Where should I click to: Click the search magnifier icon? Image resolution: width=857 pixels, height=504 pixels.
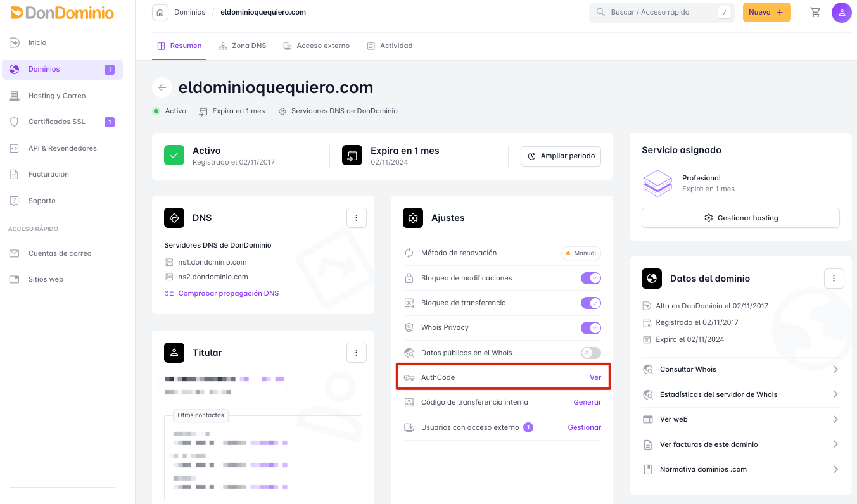600,12
